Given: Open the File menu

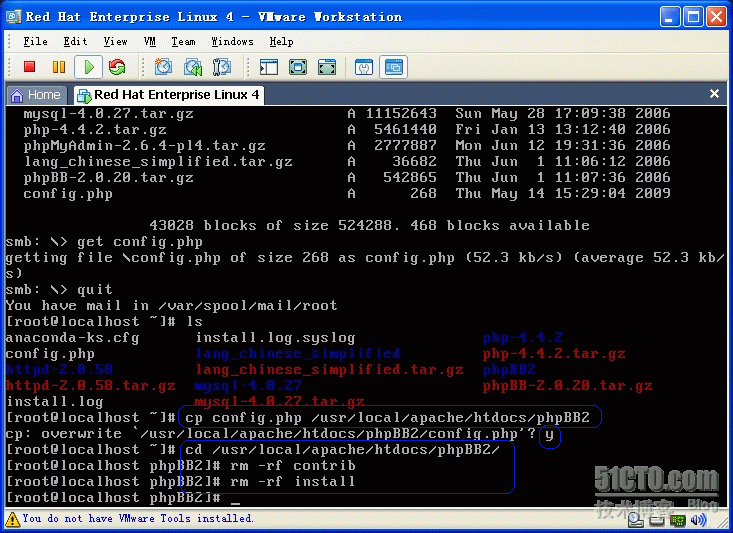Looking at the screenshot, I should (35, 42).
